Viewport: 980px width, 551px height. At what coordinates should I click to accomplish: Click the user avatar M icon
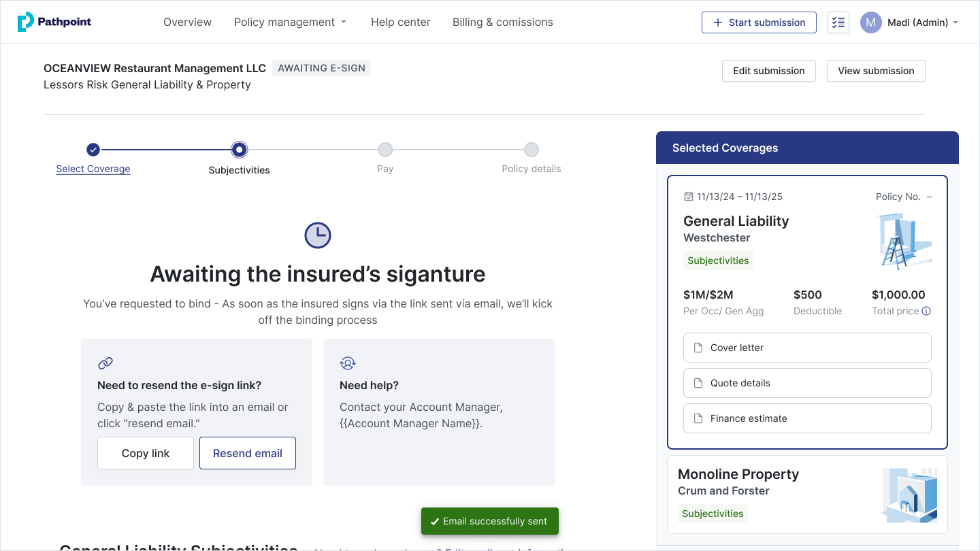871,22
